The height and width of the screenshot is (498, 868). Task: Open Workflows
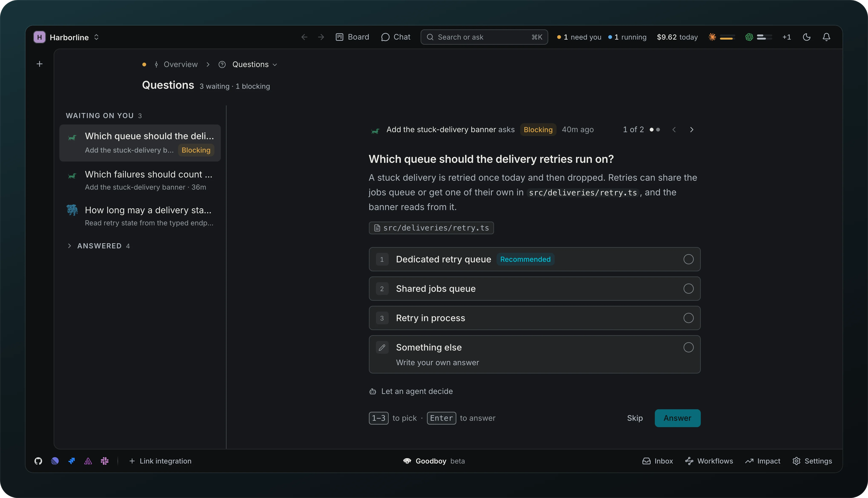point(709,461)
